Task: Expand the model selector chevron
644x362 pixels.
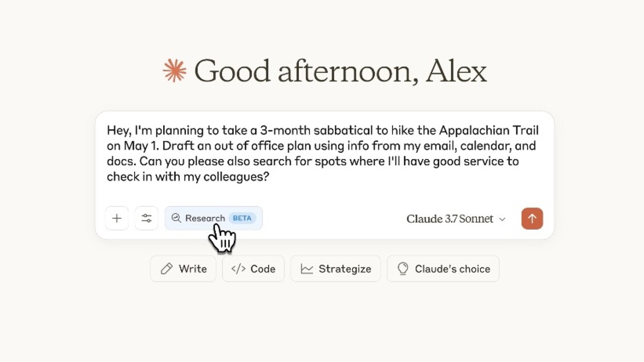Action: (501, 219)
